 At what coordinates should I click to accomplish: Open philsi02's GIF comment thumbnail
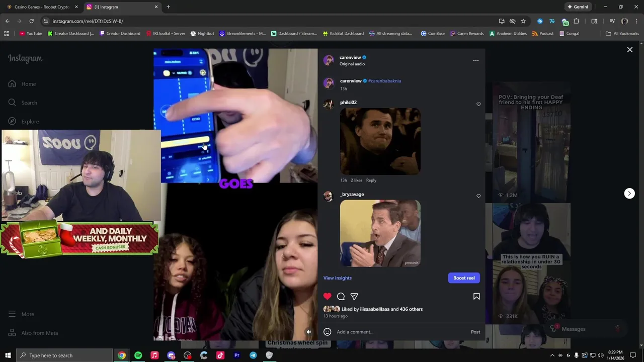coord(380,141)
